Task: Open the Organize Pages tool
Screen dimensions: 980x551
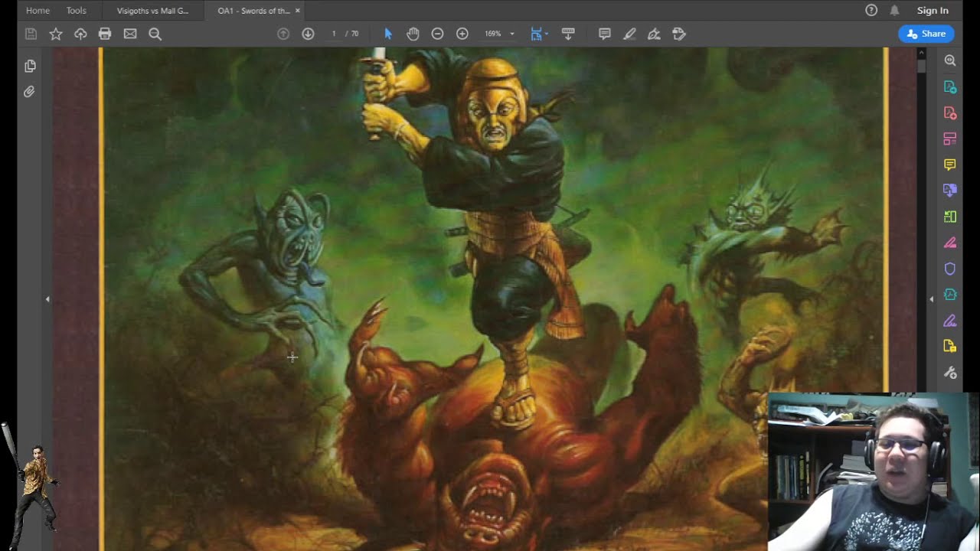Action: coord(950,217)
